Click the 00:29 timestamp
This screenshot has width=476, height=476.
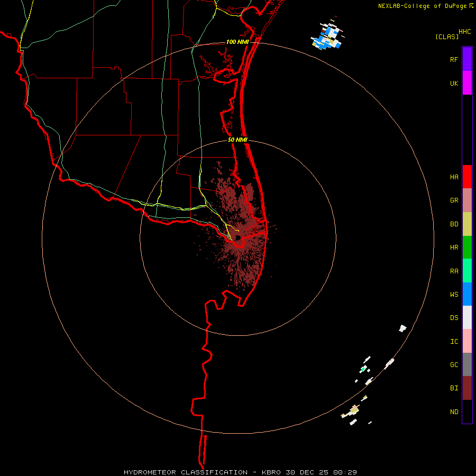click(x=345, y=472)
